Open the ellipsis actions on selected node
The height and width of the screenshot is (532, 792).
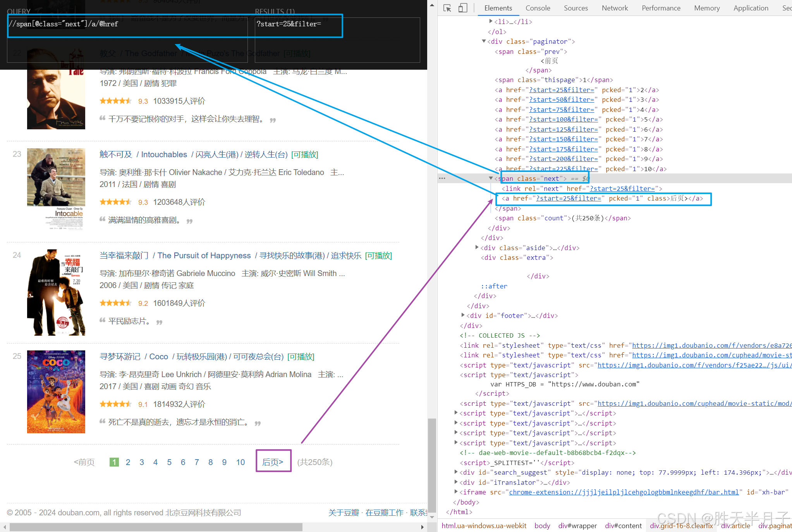tap(442, 178)
